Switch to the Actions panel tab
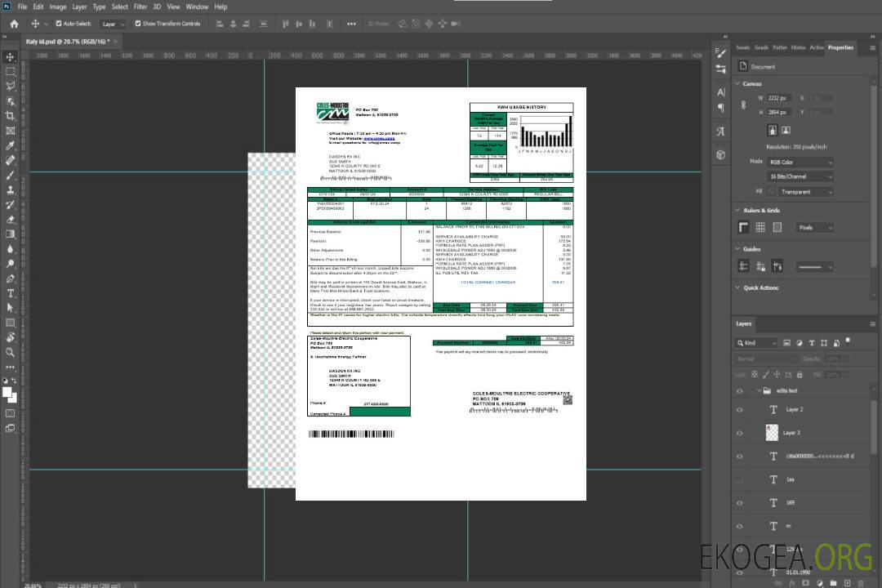Screen dimensions: 882x588 (817, 48)
